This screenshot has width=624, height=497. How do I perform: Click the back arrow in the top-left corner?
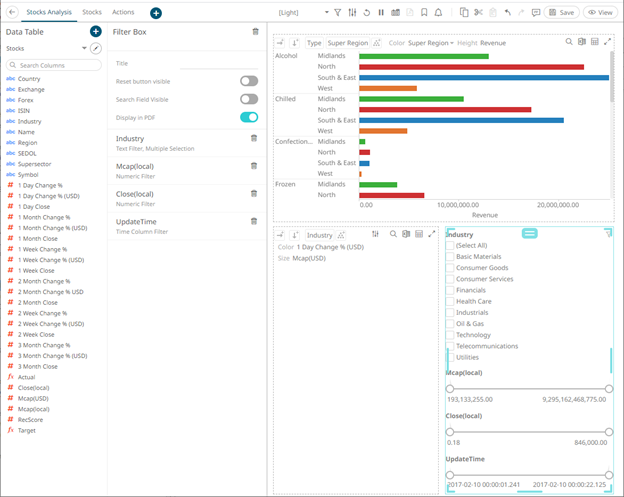tap(9, 12)
